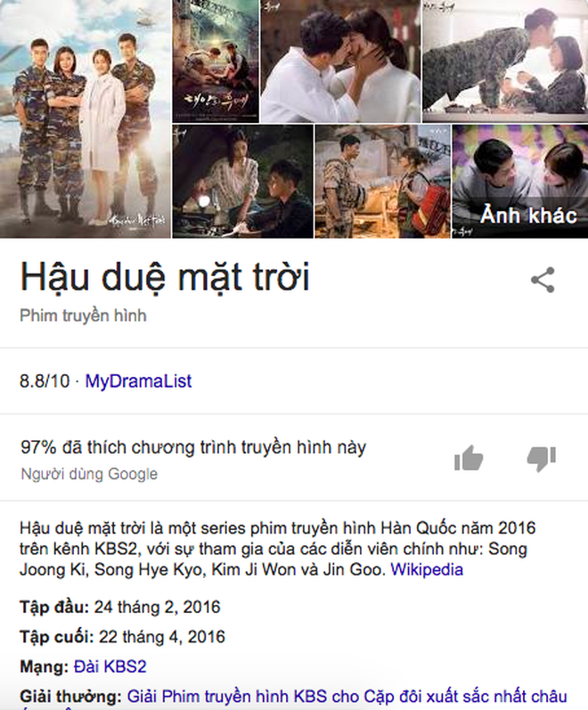The image size is (588, 710).
Task: Open the night scene photo with lantern
Action: (243, 182)
